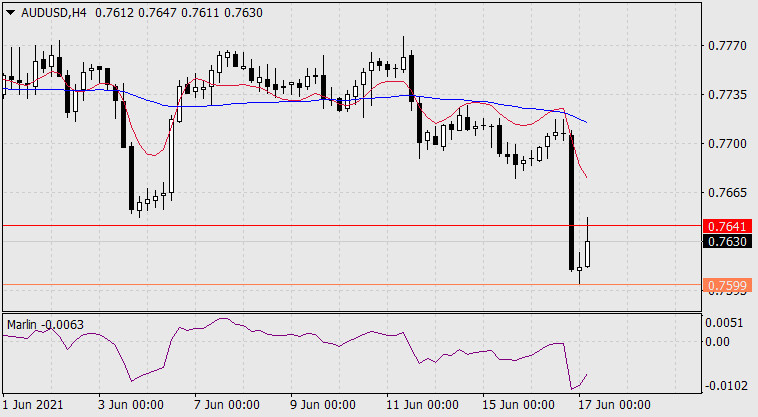Select the AUDUSD,H4 symbol title

[x=54, y=13]
